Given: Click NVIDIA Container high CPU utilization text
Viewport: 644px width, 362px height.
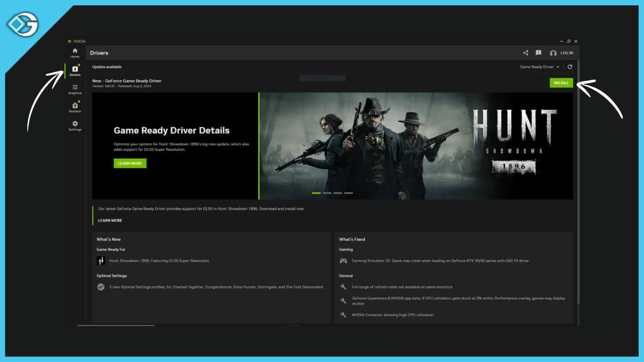Looking at the screenshot, I should [x=393, y=315].
